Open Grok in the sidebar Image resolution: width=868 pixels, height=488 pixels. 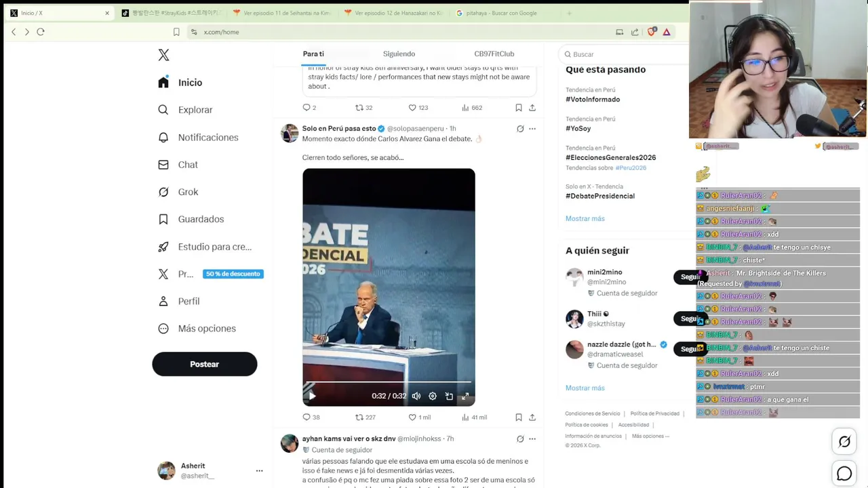tap(177, 192)
